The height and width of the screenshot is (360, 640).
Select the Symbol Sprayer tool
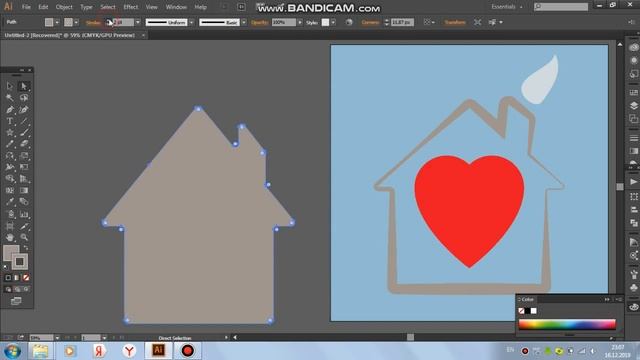10,214
